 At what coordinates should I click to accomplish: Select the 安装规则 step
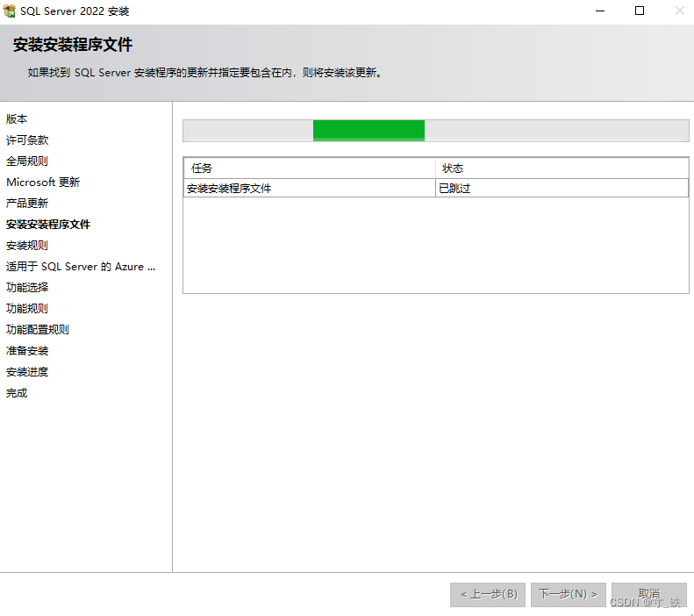[x=27, y=246]
